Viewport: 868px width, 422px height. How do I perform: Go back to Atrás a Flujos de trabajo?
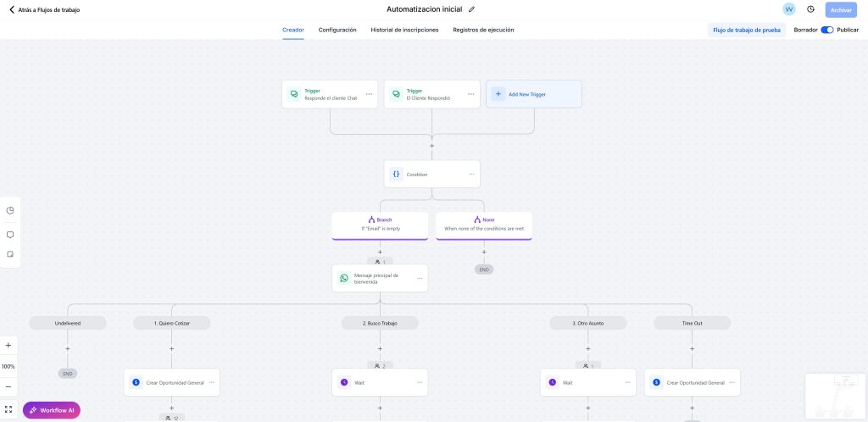coord(44,10)
